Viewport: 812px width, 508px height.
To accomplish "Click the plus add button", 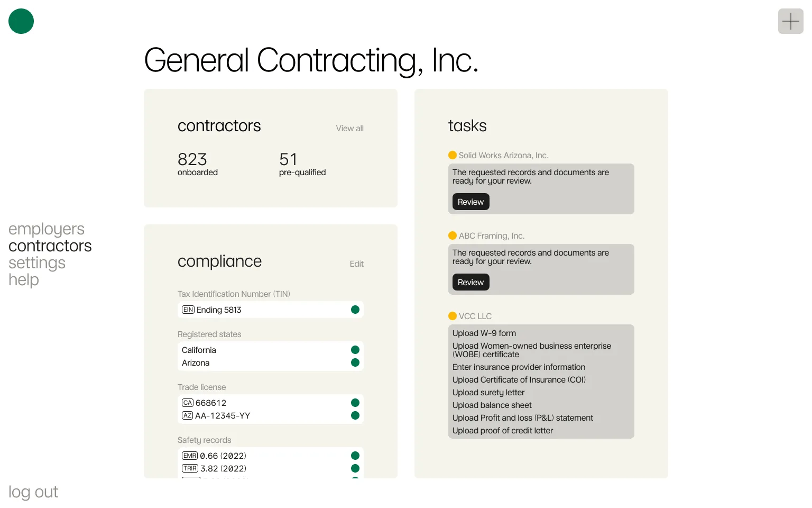I will [x=790, y=21].
